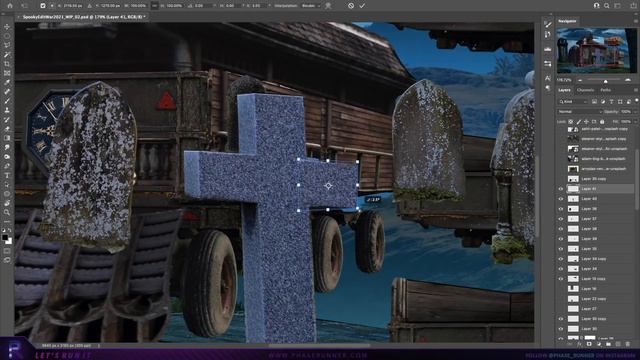Viewport: 640px width, 360px height.
Task: Select the Clone Stamp tool
Action: (7, 110)
